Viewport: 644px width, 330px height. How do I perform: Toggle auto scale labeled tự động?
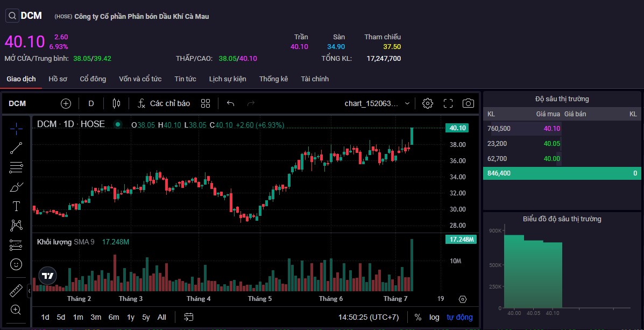click(459, 317)
